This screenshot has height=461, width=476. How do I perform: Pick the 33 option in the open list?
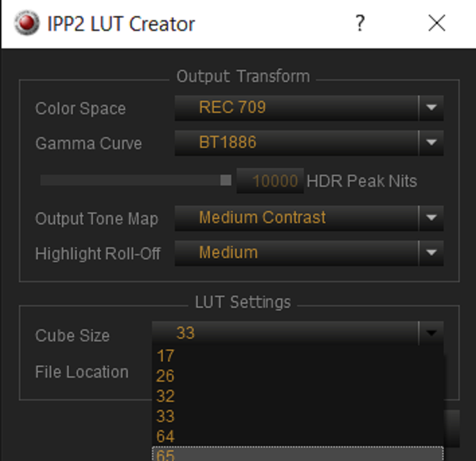297,416
